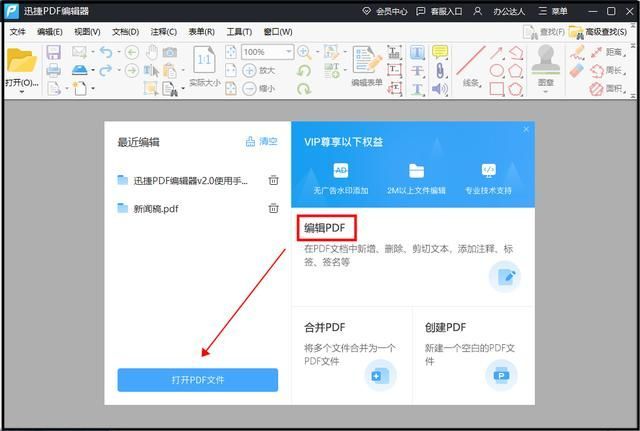Image resolution: width=640 pixels, height=431 pixels.
Task: Select the 周长 perimeter measuring tool
Action: click(607, 71)
